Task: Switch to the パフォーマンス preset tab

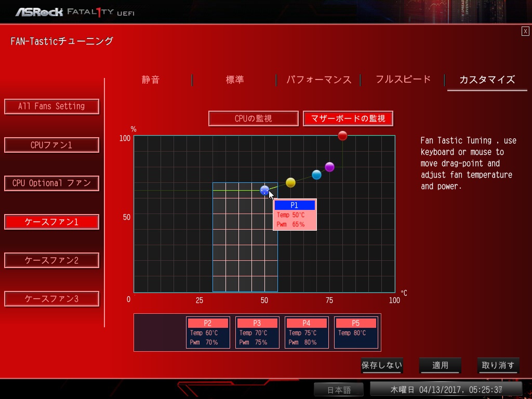Action: [x=318, y=79]
